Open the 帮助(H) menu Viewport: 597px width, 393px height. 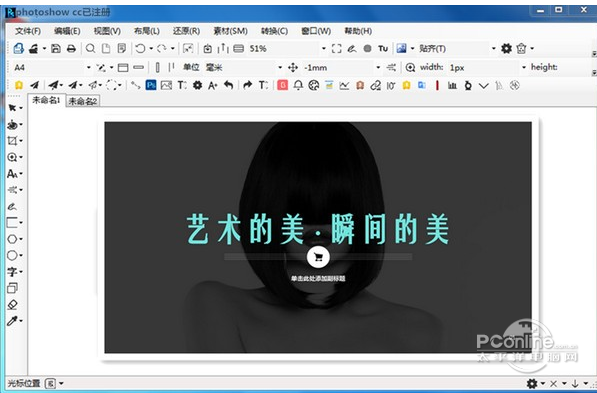tap(358, 31)
